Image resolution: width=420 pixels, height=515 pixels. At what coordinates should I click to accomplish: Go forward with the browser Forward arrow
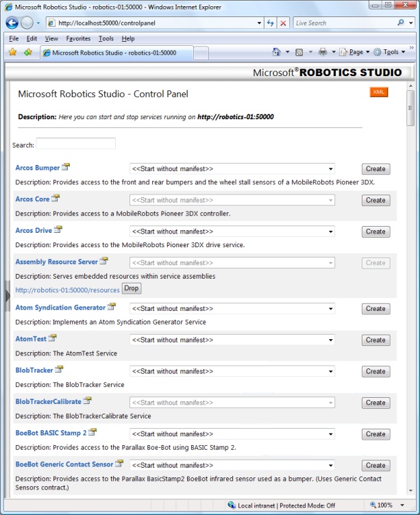pos(27,23)
